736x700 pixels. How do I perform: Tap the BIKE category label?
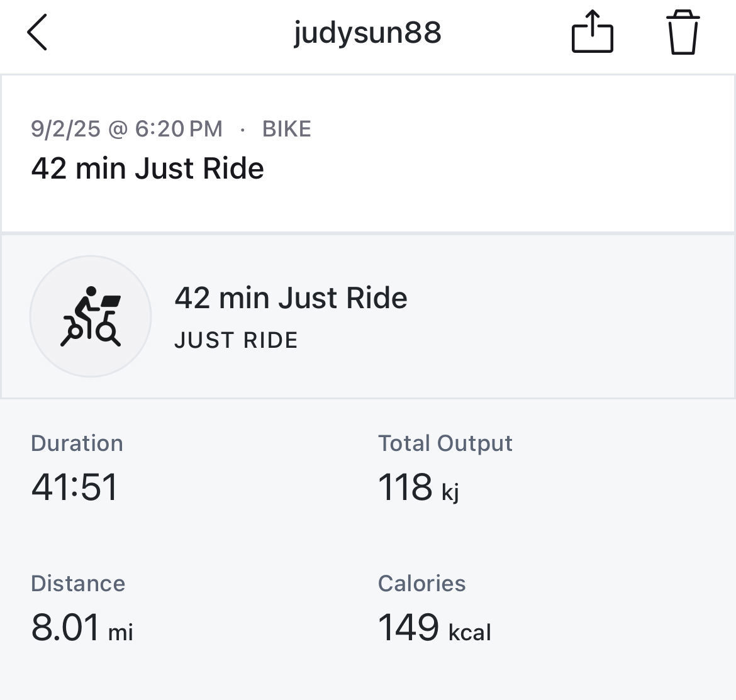287,129
